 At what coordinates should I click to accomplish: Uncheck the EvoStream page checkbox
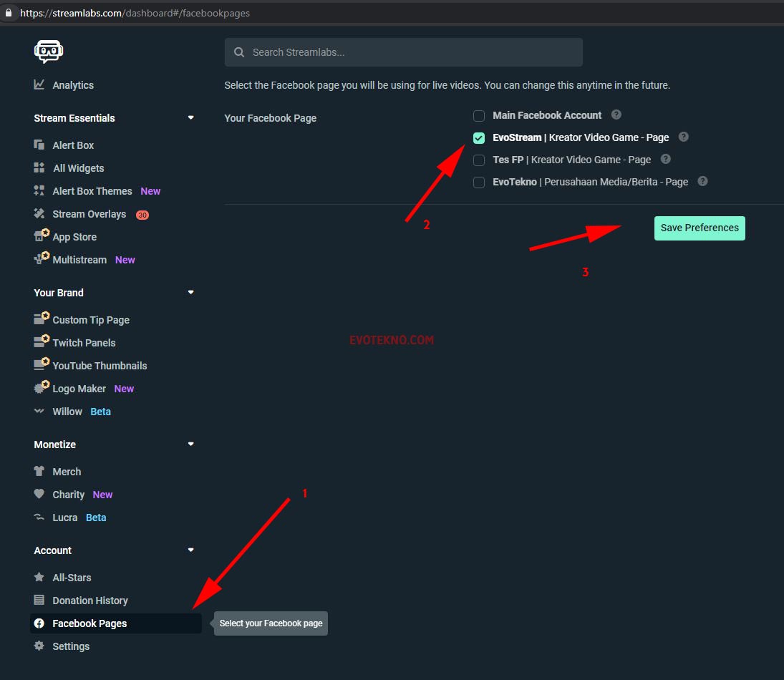pyautogui.click(x=479, y=138)
